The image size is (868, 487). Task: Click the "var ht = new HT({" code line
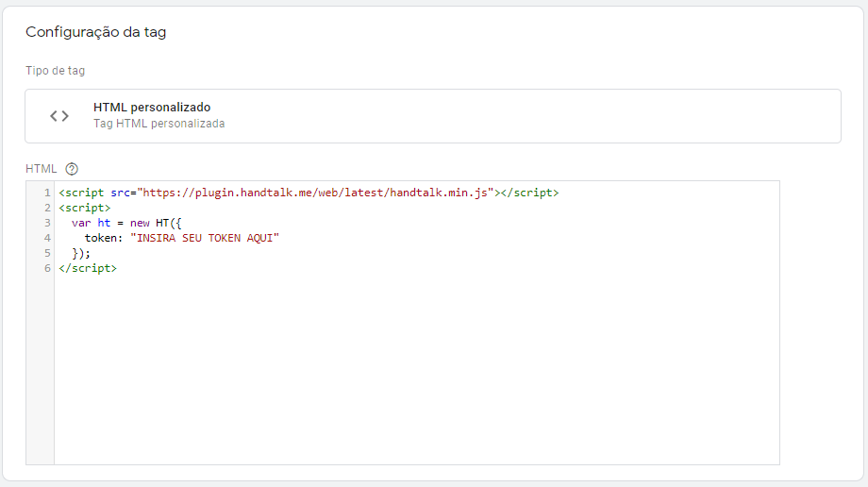click(126, 223)
